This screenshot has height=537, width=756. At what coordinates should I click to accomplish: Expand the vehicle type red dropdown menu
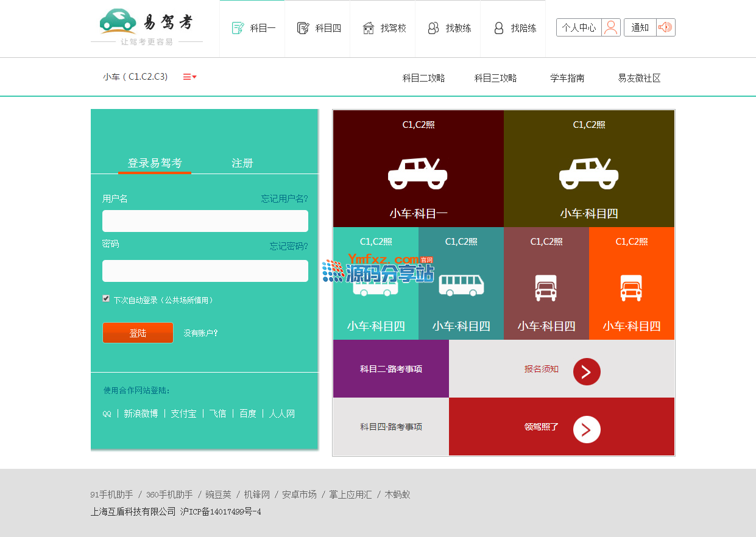point(189,77)
